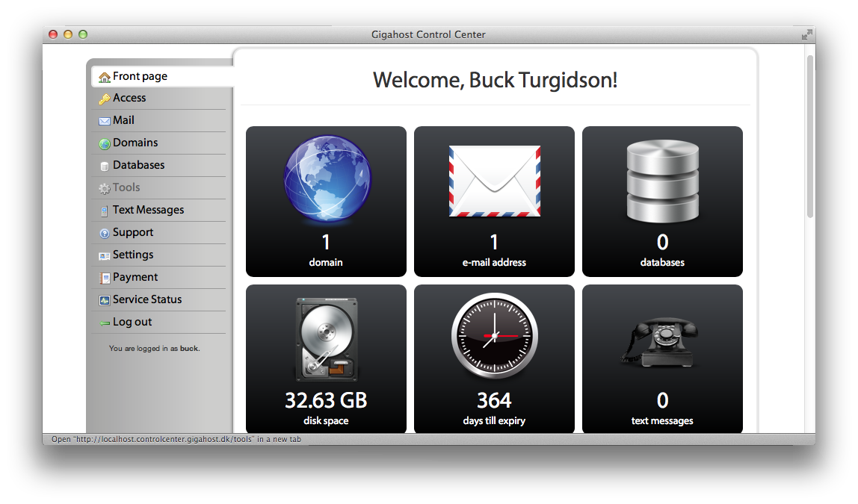858x504 pixels.
Task: Toggle fullscreen with the window arrows icon
Action: pos(806,35)
